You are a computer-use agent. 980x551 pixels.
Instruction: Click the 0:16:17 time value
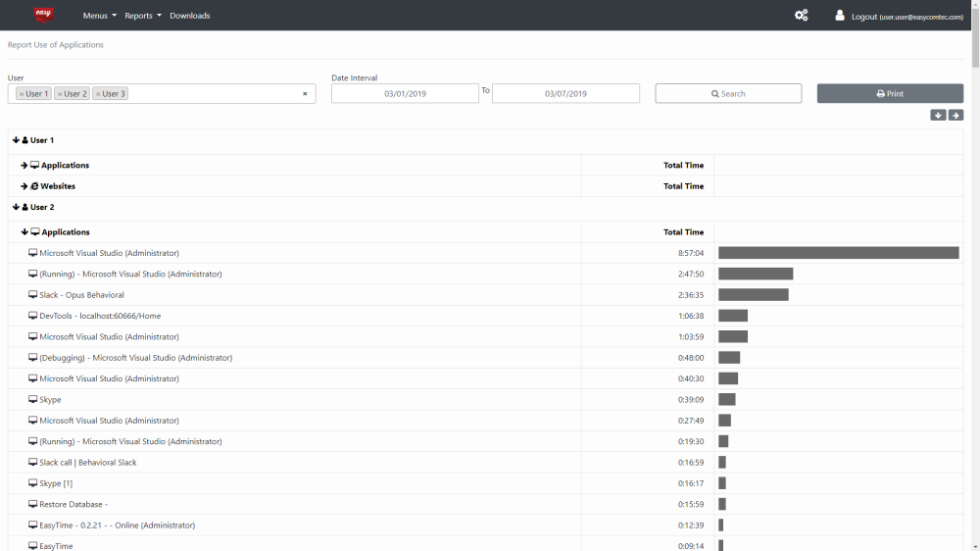click(691, 483)
